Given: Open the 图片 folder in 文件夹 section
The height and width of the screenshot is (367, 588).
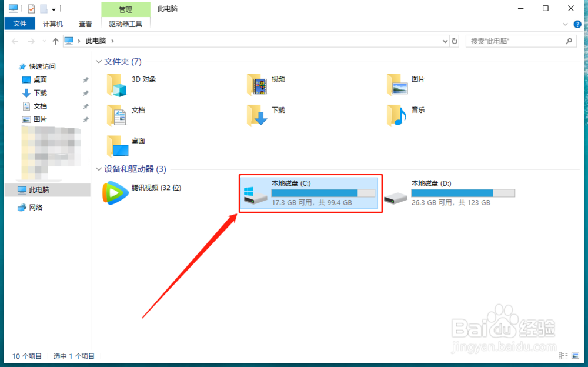Looking at the screenshot, I should (x=397, y=85).
